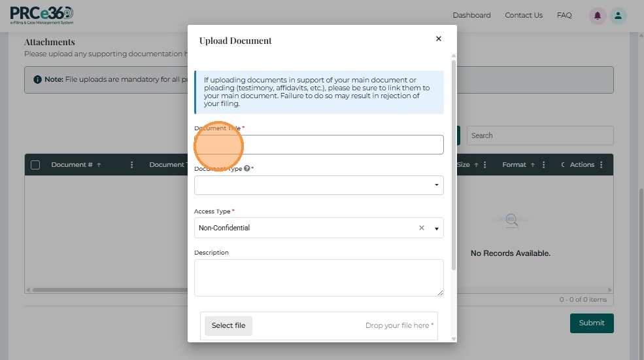
Task: Click the attachments Search field
Action: [540, 135]
